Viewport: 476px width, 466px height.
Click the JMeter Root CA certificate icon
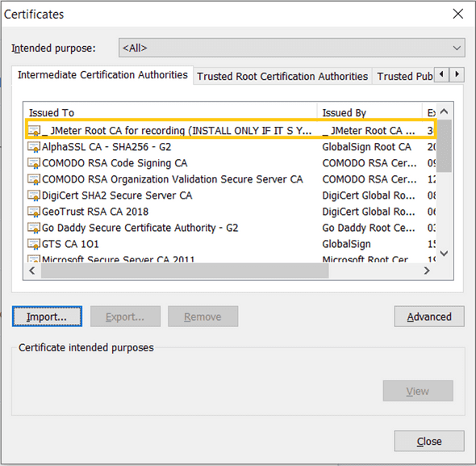(34, 131)
